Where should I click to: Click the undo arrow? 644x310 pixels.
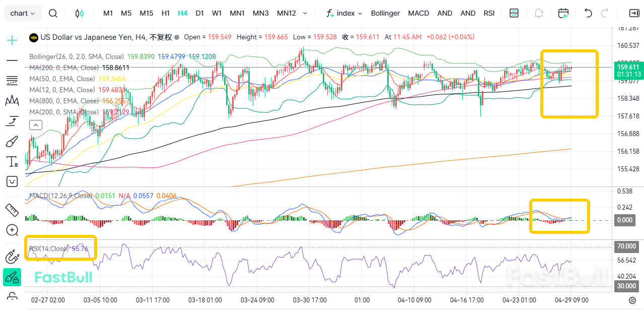click(588, 13)
